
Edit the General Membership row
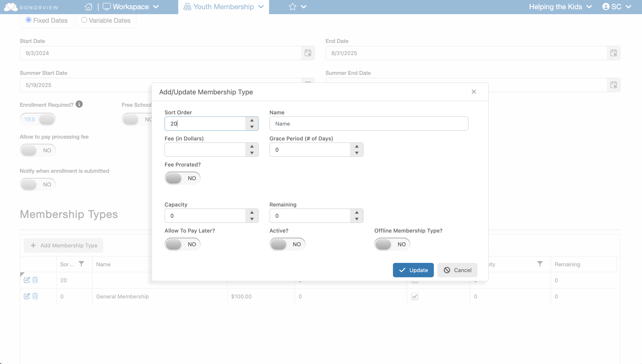(27, 296)
